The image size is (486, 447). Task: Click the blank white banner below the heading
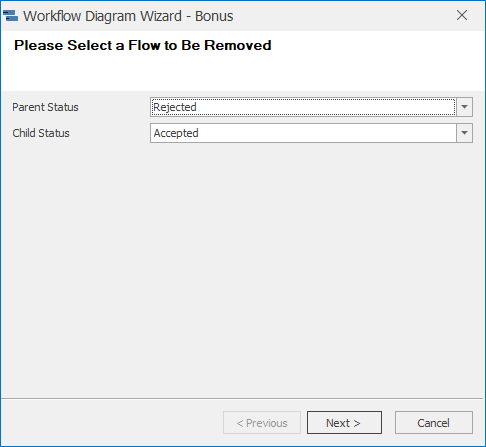(243, 73)
